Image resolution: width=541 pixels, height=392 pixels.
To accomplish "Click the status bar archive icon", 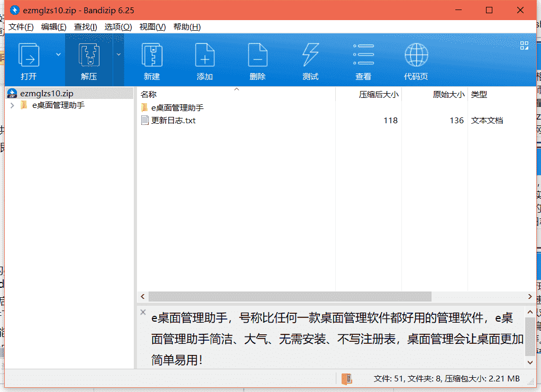I will tap(346, 379).
